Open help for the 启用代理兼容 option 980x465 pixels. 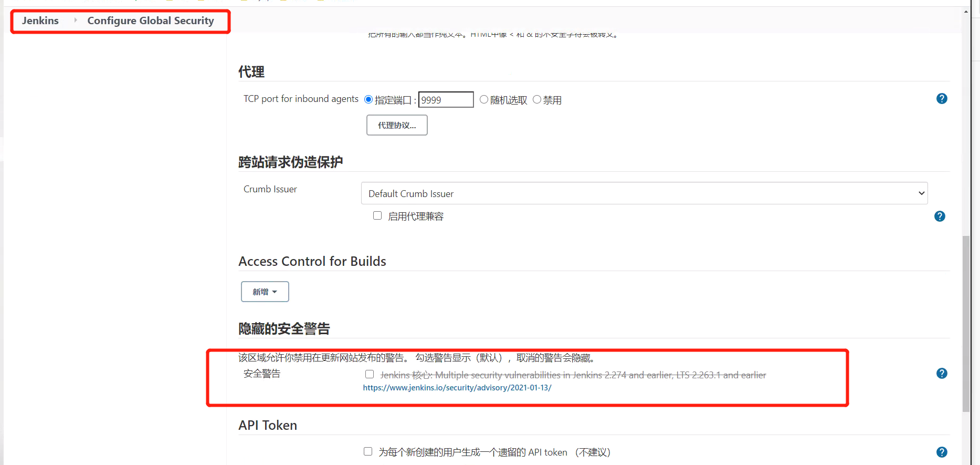point(940,216)
